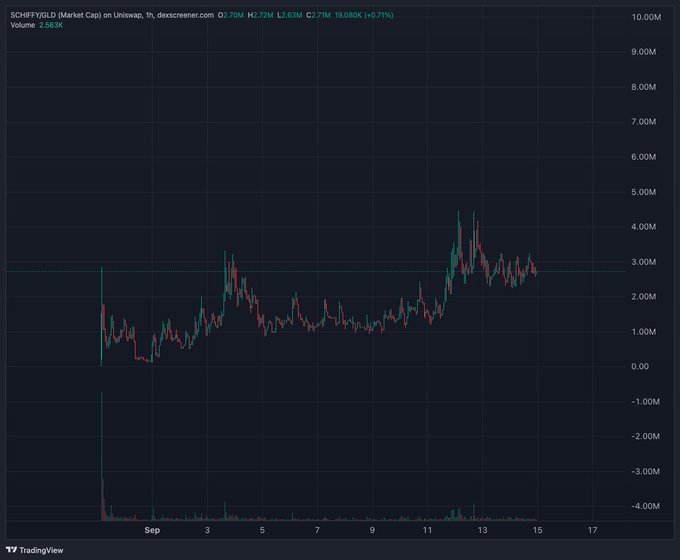Click the change value 19.080K (+0.71%)
The image size is (680, 560).
(364, 15)
